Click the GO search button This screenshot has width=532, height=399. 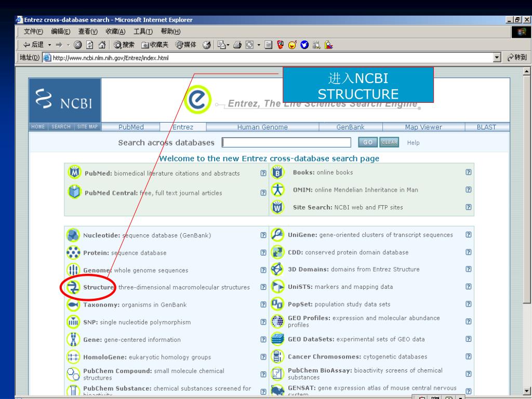[368, 142]
